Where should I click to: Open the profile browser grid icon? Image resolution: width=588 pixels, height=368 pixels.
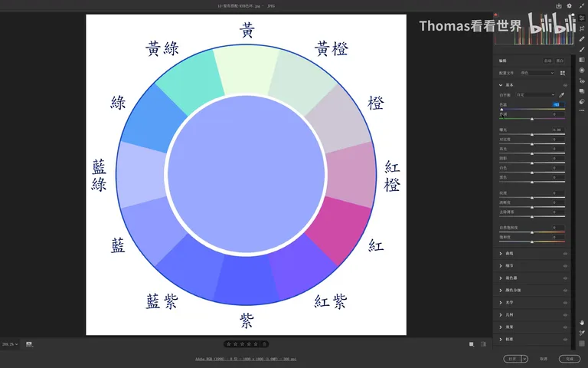pyautogui.click(x=563, y=73)
